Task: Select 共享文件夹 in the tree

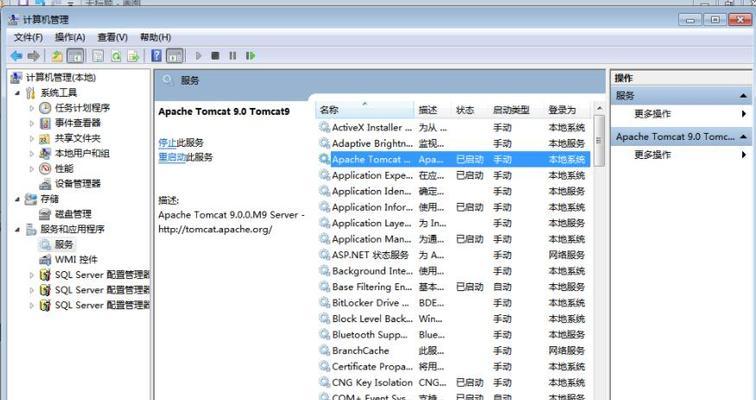Action: 78,138
